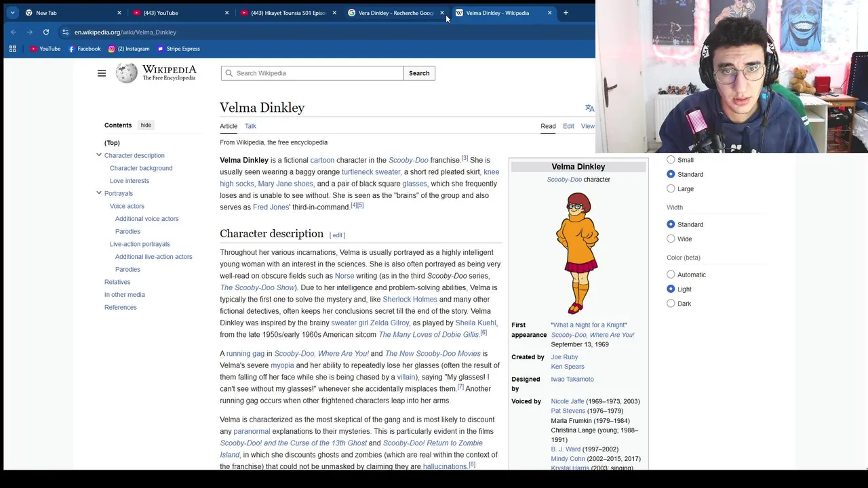Image resolution: width=868 pixels, height=488 pixels.
Task: Click the Search Wikipedia input field
Action: click(x=312, y=73)
